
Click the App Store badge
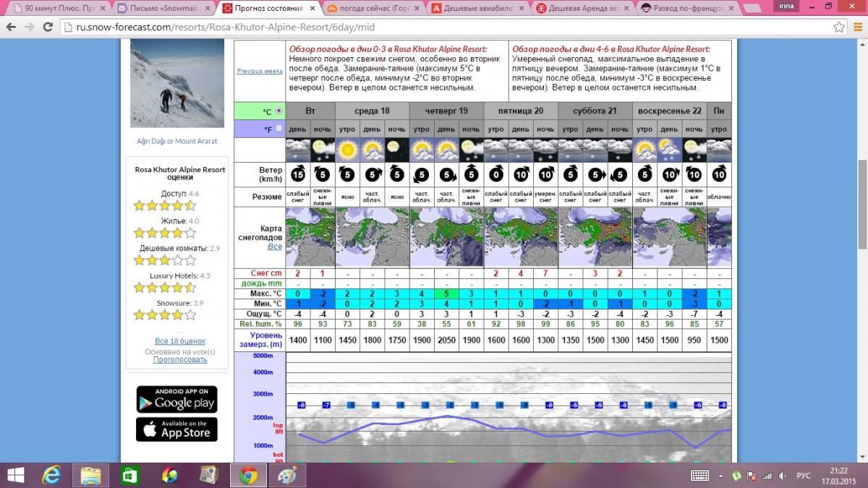[x=176, y=429]
